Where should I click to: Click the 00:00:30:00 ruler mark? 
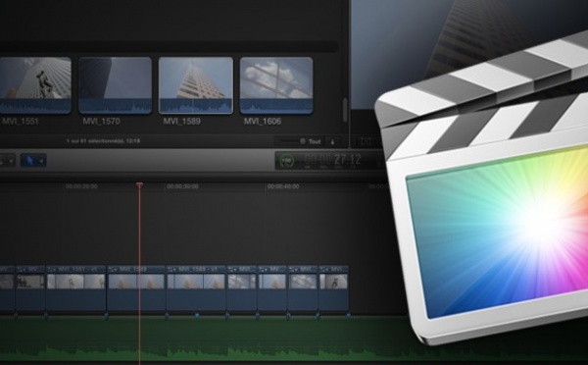pyautogui.click(x=182, y=186)
